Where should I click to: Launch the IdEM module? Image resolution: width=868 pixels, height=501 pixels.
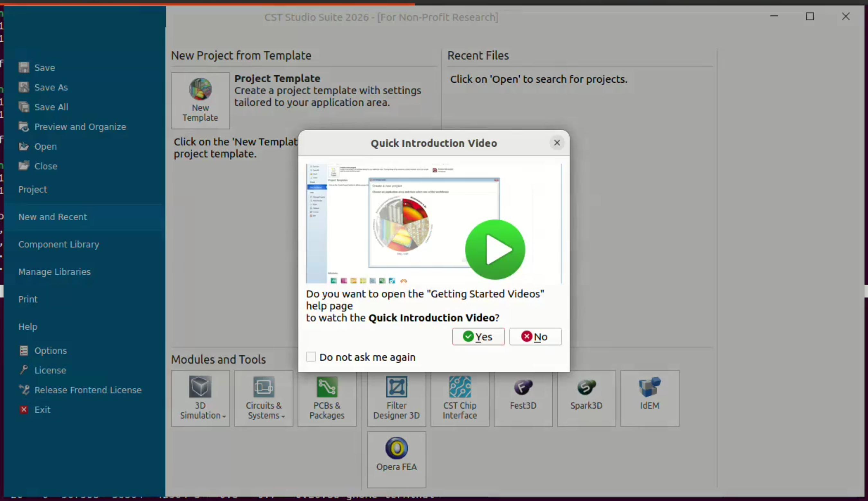click(650, 398)
